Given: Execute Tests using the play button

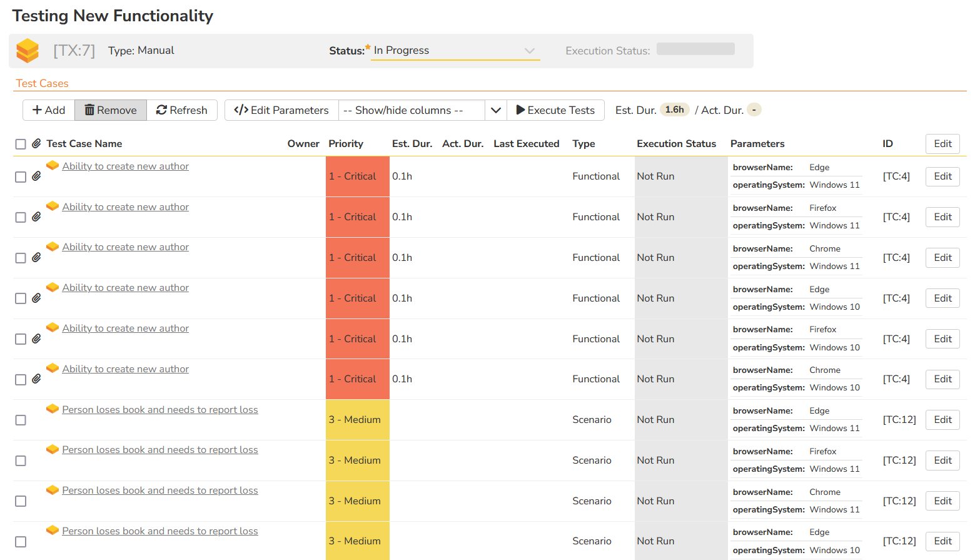Looking at the screenshot, I should click(555, 110).
